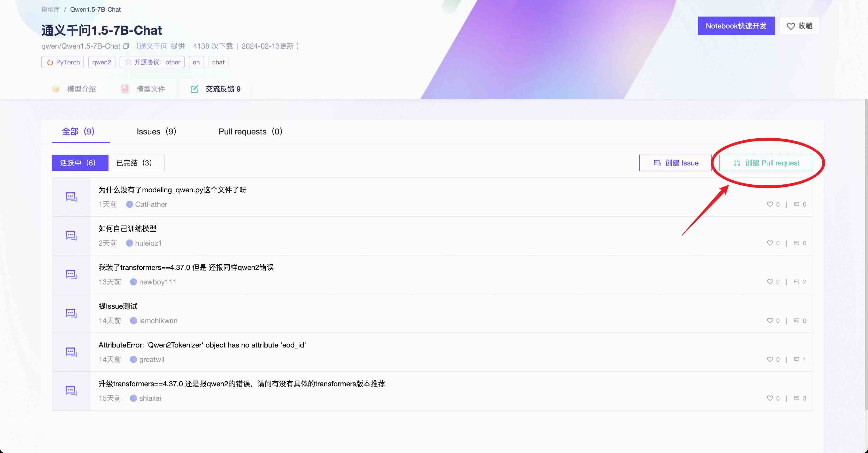
Task: Click comment icon on greatwll's issue row
Action: (x=796, y=359)
